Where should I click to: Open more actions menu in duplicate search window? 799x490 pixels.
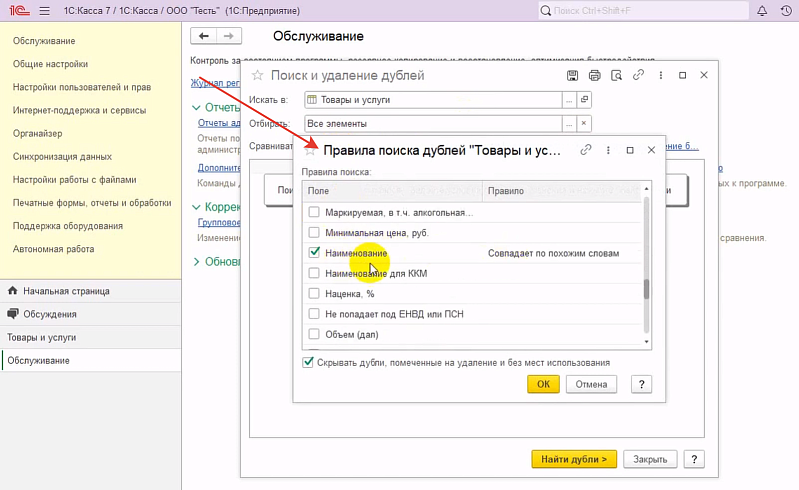(x=660, y=75)
